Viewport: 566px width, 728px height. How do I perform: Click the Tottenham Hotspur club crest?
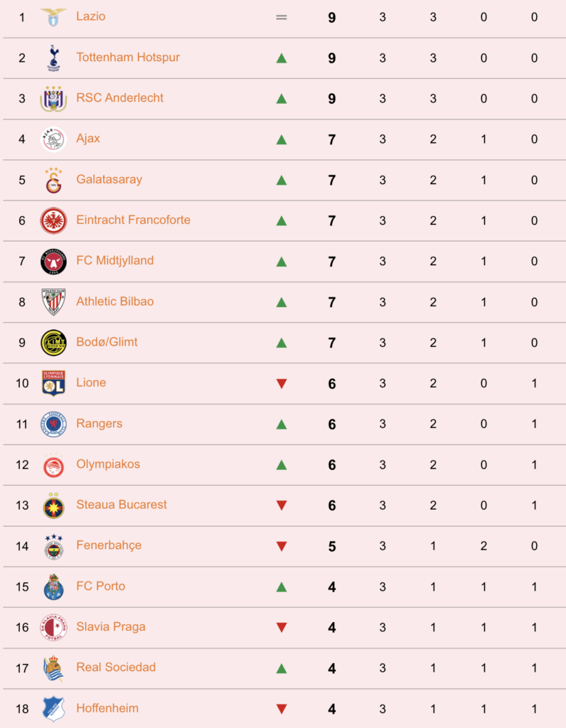[x=53, y=58]
